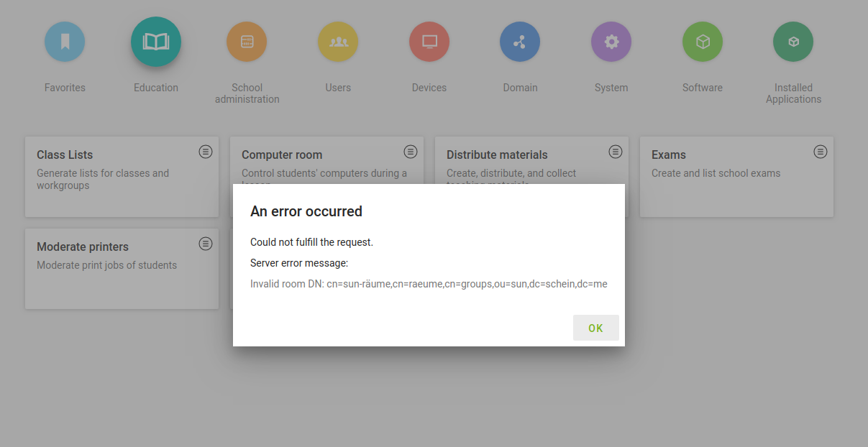Image resolution: width=868 pixels, height=447 pixels.
Task: Open the Distribute materials tile menu
Action: pos(616,152)
